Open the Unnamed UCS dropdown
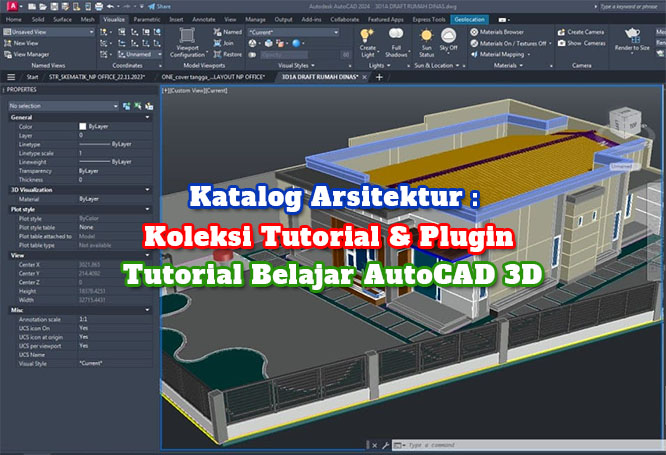This screenshot has height=455, width=666. 139,54
